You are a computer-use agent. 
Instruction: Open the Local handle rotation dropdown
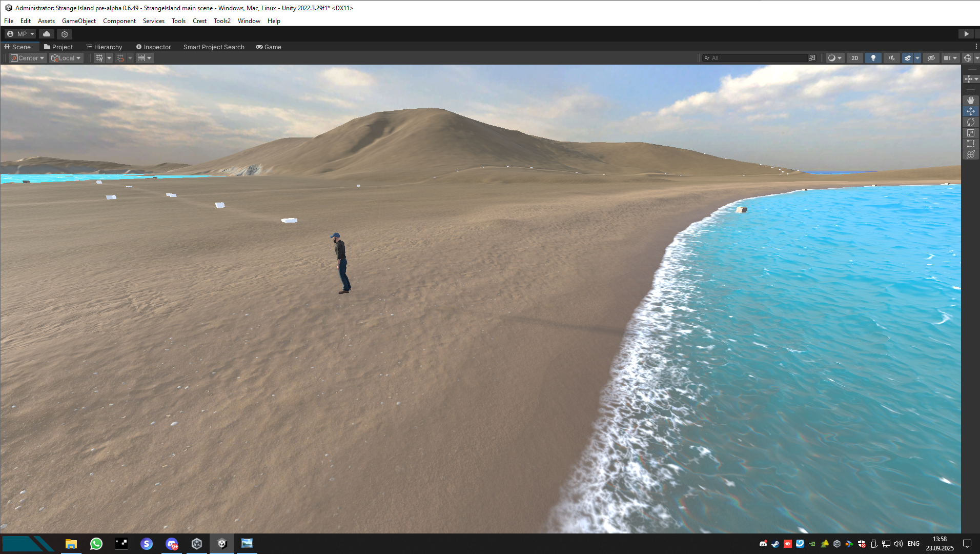(66, 58)
